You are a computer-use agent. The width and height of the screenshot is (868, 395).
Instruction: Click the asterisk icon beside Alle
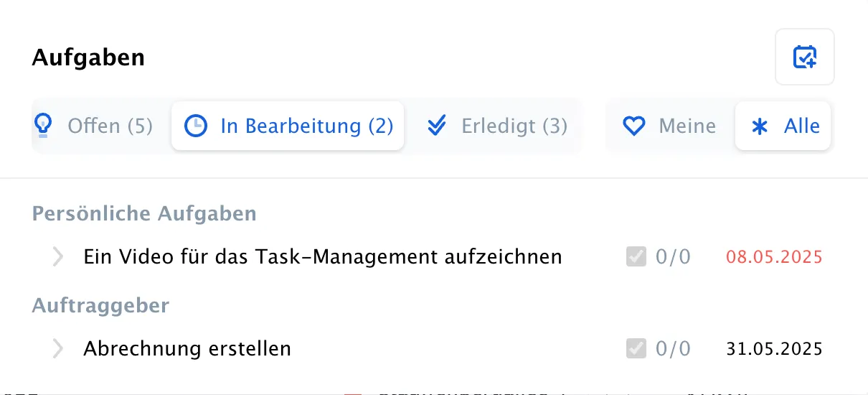(759, 127)
